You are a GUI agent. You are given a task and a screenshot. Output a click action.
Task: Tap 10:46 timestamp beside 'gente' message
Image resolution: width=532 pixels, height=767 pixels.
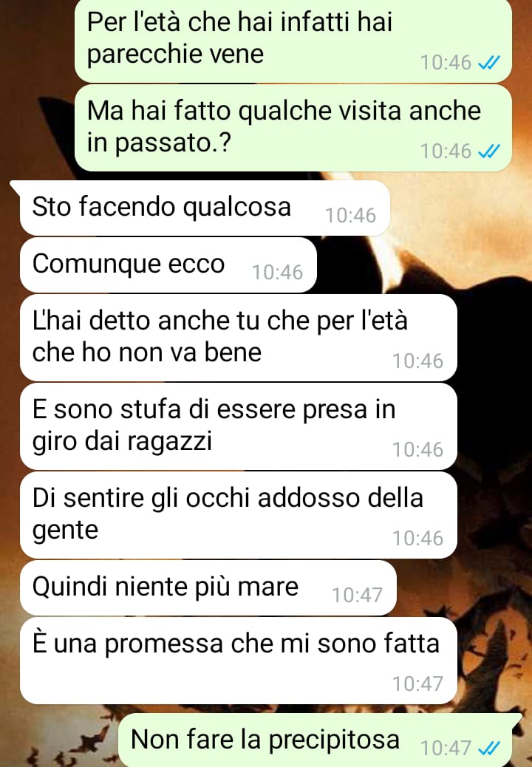click(417, 538)
